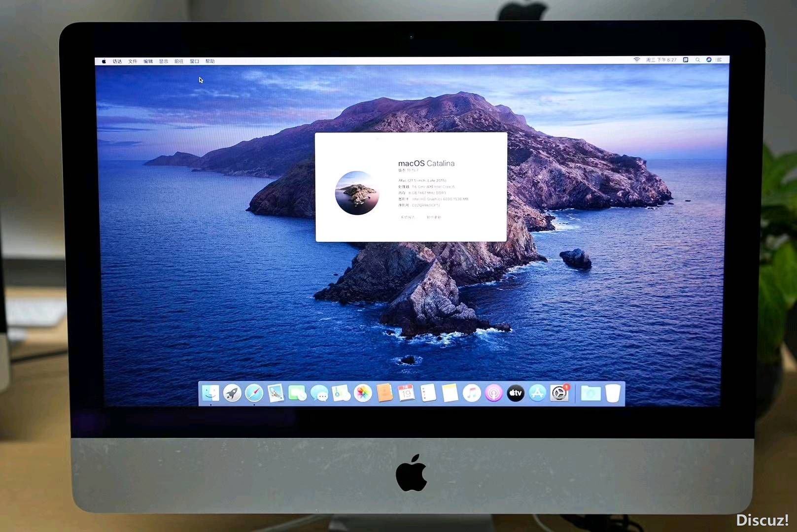
Task: Click the system report button in About window
Action: pyautogui.click(x=408, y=217)
